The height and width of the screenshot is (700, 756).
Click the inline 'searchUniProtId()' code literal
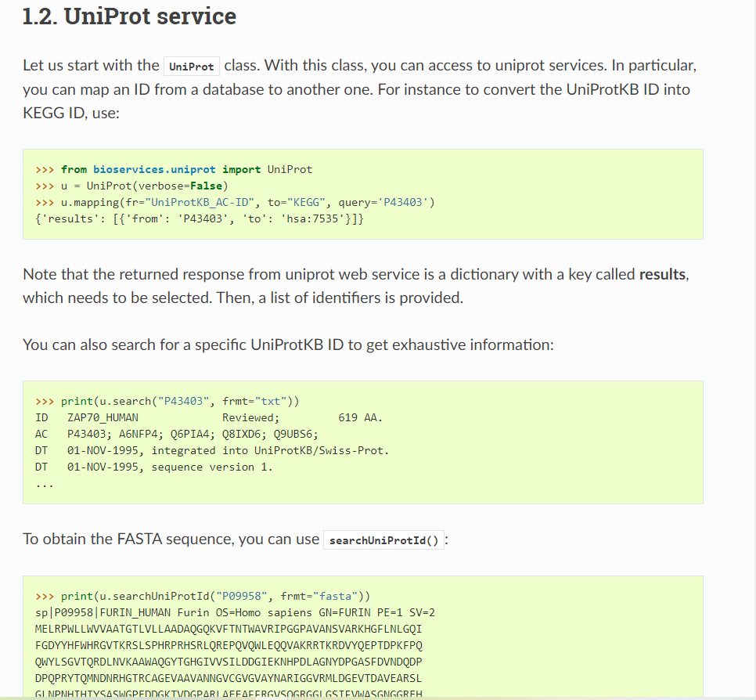(x=383, y=539)
